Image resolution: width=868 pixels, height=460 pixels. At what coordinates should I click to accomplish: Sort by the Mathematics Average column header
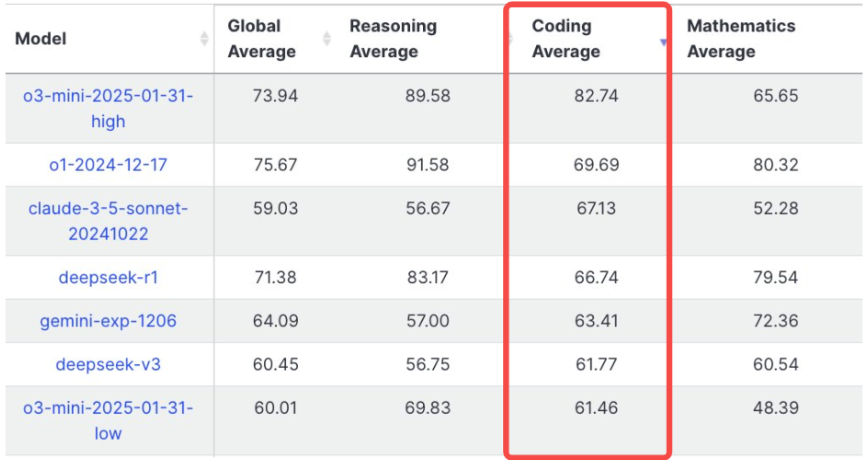(741, 39)
